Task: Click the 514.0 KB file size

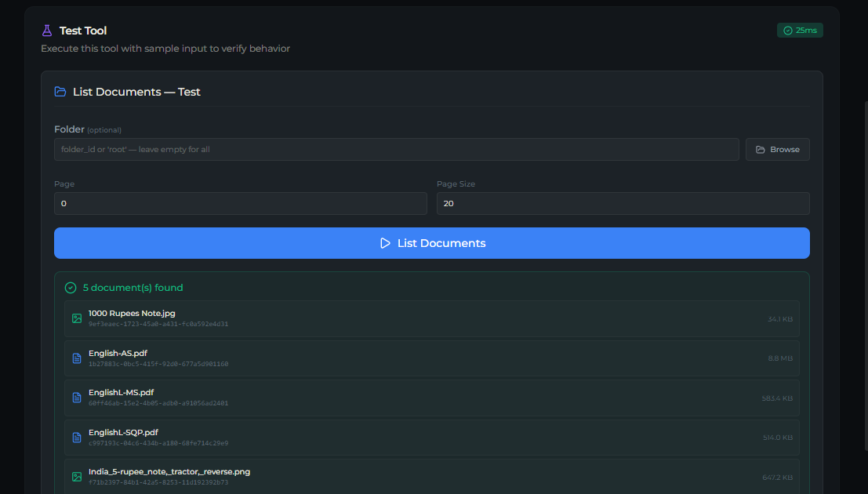Action: tap(778, 438)
